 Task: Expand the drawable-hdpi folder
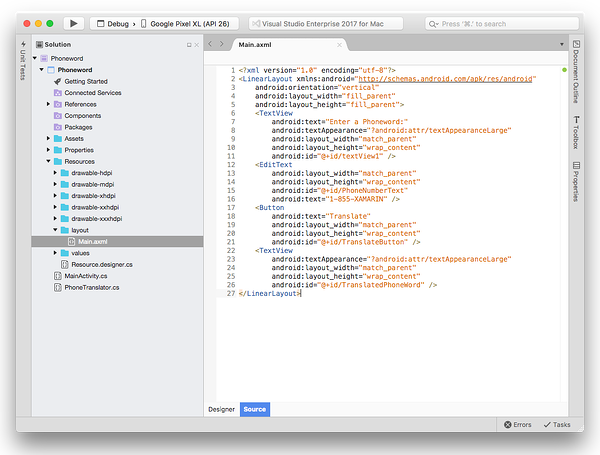pos(56,172)
